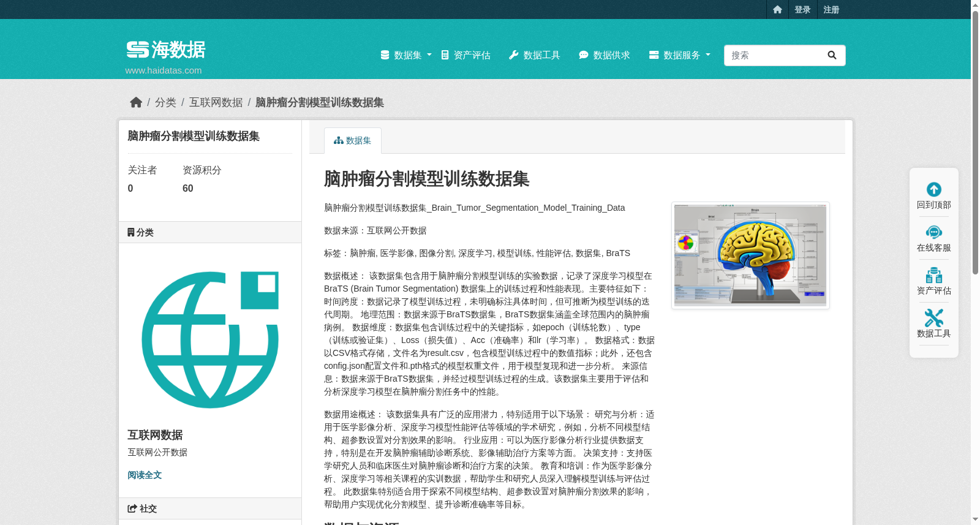
Task: Click the 脑肿瘤分割模型训练数据集 breadcrumb title
Action: [320, 102]
